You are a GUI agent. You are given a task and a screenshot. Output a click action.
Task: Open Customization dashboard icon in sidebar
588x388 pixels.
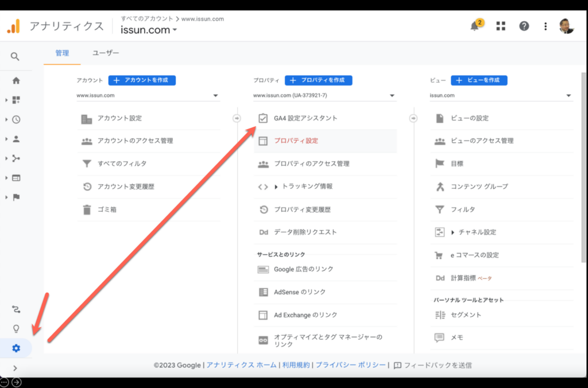16,100
